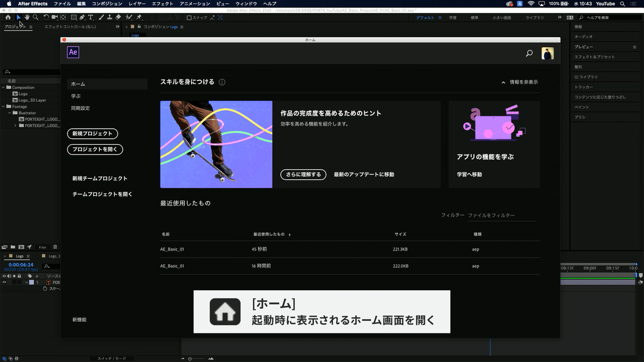Click the ファイルをフィルター input field
This screenshot has height=362, width=644.
502,215
